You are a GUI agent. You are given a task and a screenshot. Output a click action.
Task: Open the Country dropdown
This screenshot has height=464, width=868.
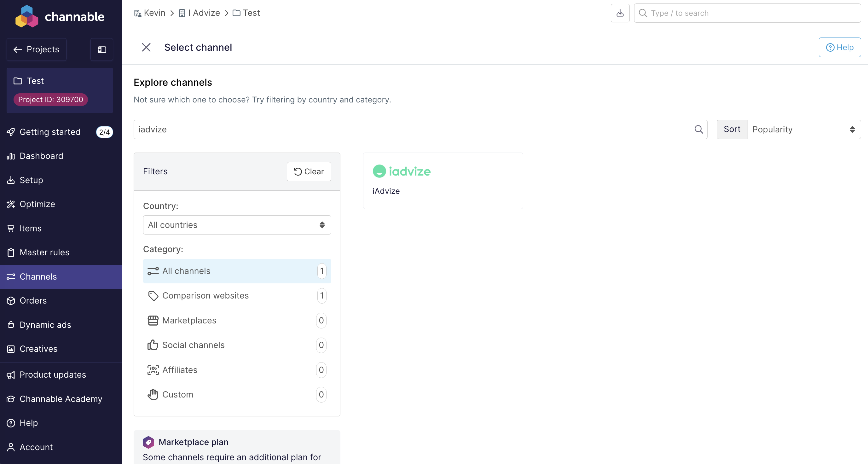coord(237,225)
